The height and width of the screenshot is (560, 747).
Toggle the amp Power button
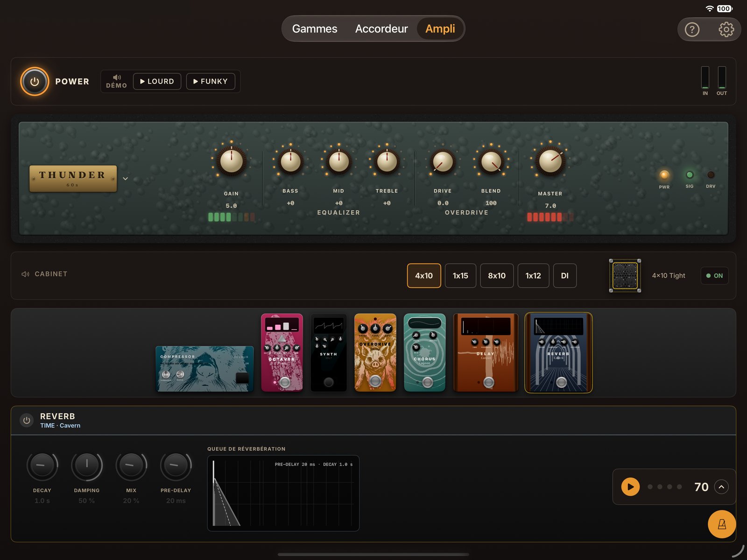click(x=35, y=82)
